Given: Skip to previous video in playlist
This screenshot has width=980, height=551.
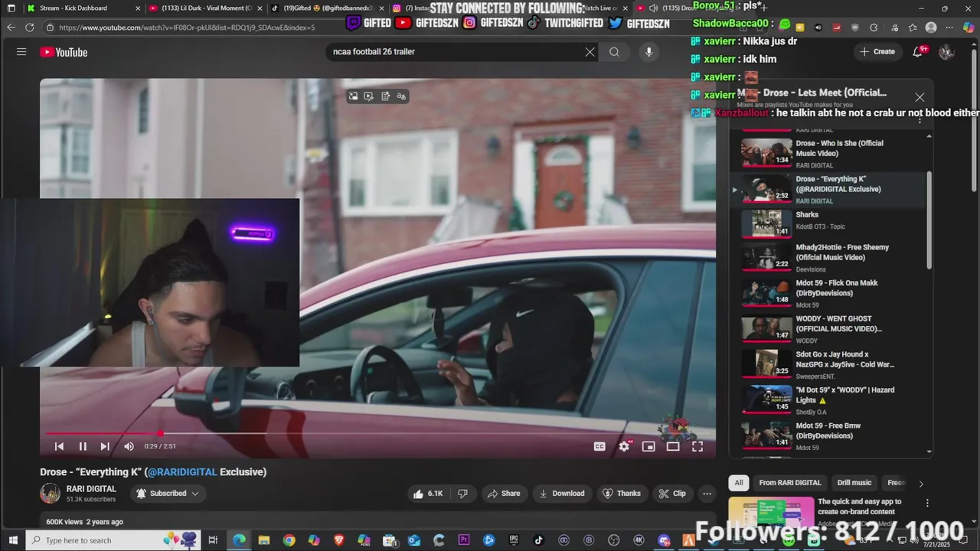Looking at the screenshot, I should click(59, 446).
